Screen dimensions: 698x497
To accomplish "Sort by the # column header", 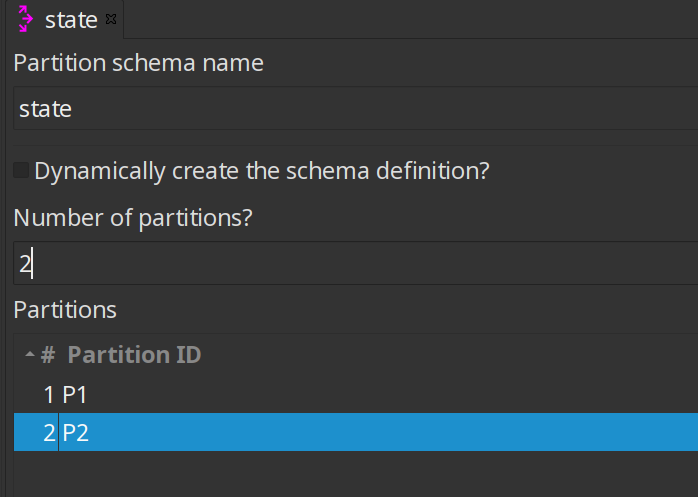I will [47, 355].
